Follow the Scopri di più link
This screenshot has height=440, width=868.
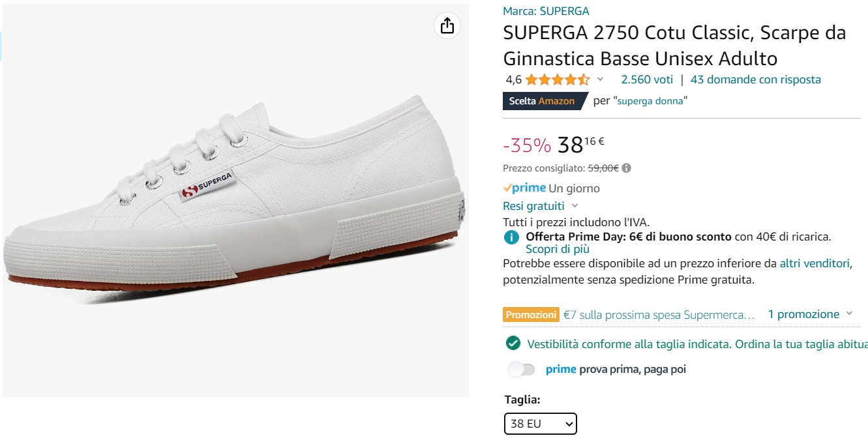(557, 249)
